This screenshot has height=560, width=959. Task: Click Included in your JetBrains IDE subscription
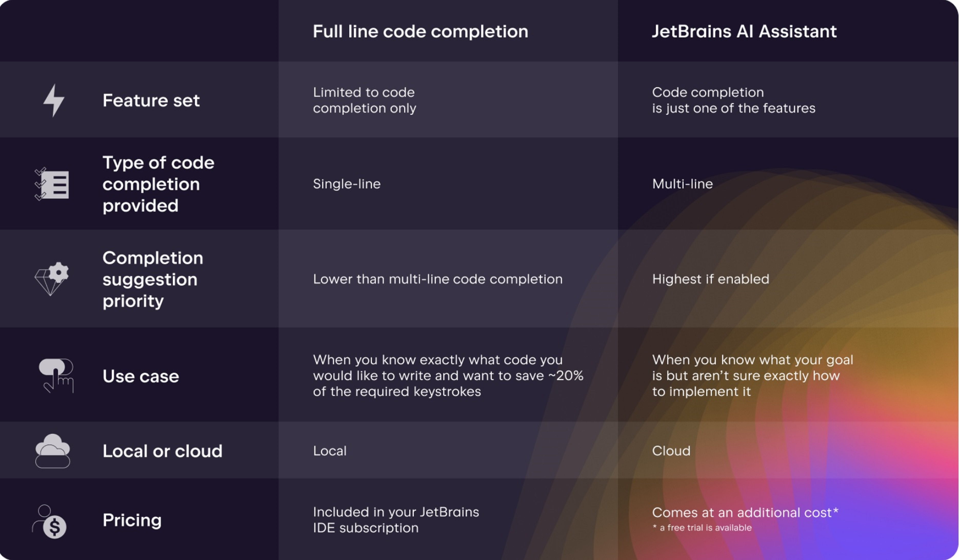(396, 520)
